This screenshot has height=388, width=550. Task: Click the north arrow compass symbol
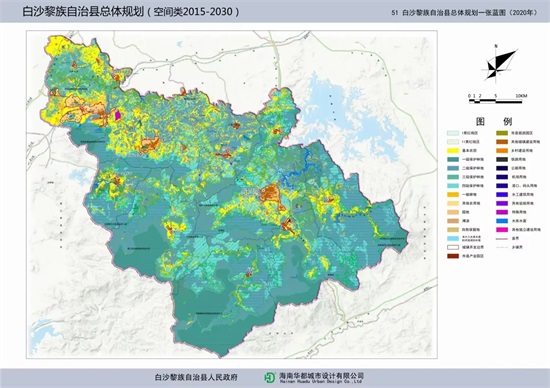(x=499, y=65)
